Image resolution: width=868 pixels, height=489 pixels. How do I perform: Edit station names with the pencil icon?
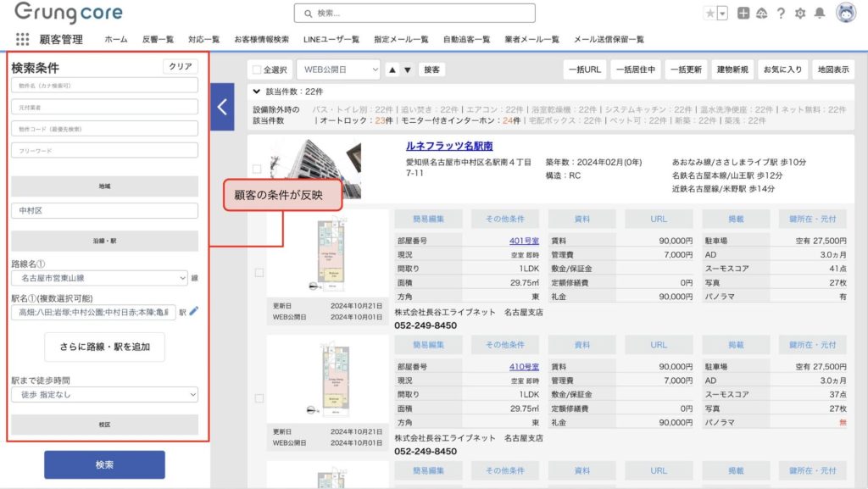(193, 312)
